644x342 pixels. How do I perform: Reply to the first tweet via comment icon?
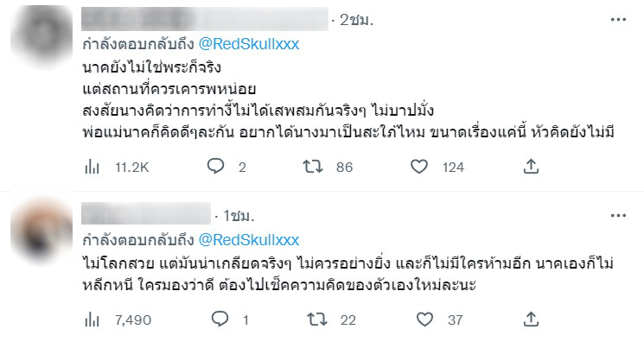pyautogui.click(x=215, y=167)
